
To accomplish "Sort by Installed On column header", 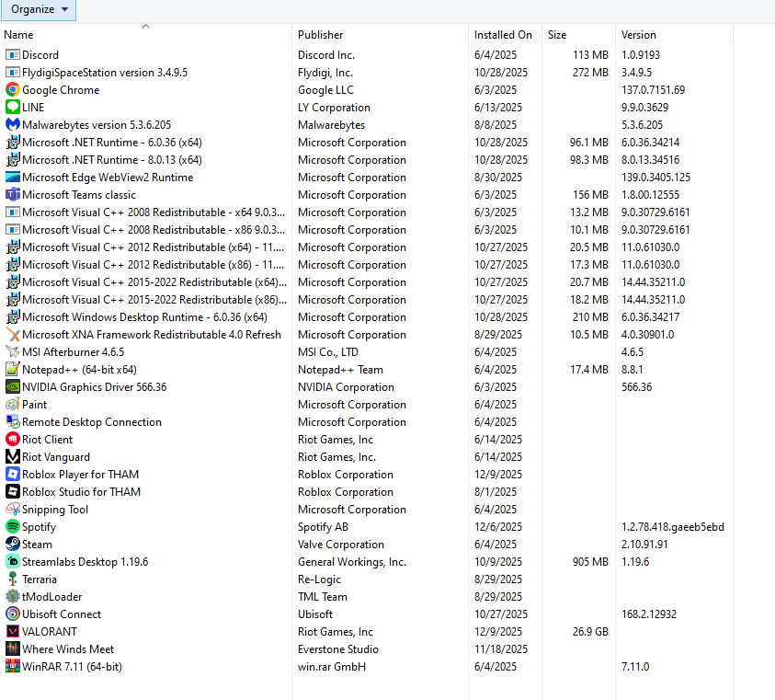I will coord(503,35).
